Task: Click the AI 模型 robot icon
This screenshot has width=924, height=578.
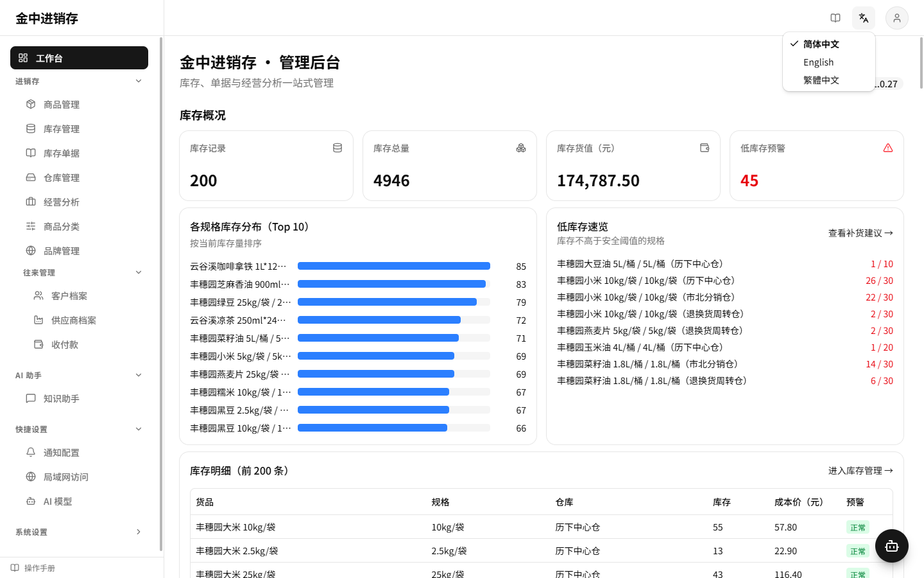Action: coord(31,501)
